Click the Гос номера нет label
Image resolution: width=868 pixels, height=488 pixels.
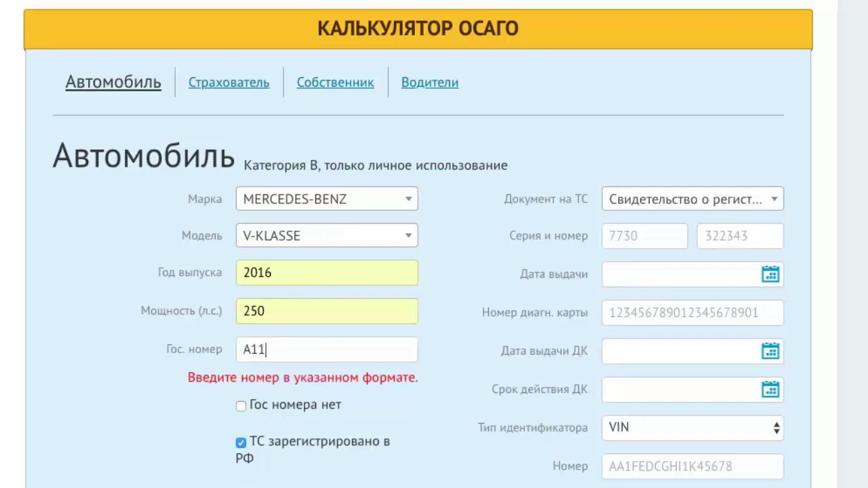[295, 405]
